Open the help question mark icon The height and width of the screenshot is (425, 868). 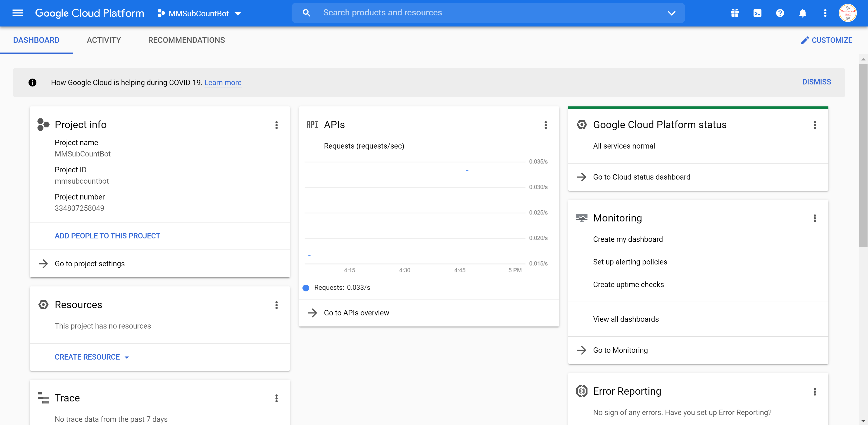click(x=780, y=13)
